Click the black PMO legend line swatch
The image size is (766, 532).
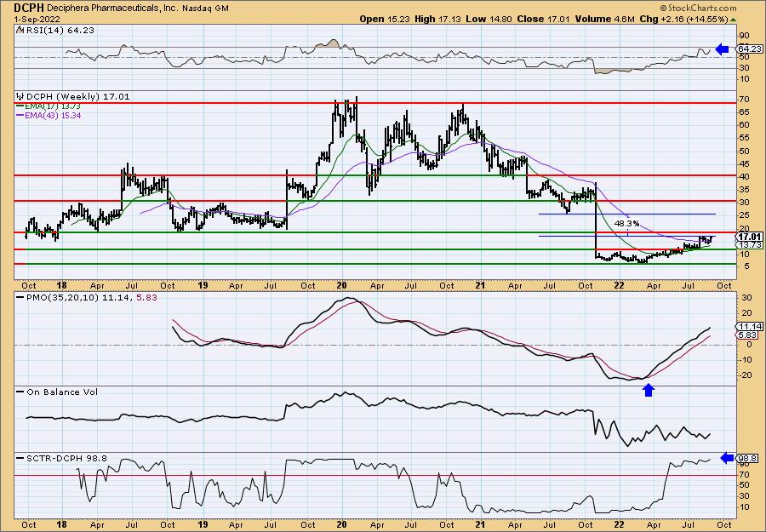click(x=21, y=297)
